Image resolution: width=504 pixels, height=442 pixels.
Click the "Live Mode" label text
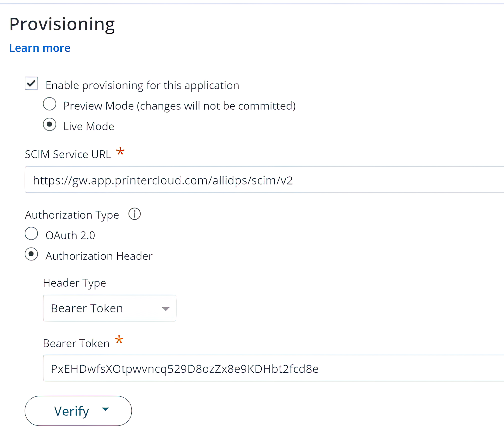tap(89, 126)
